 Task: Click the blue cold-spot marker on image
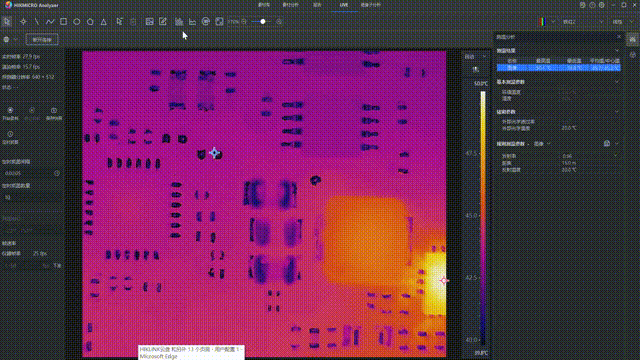(x=215, y=153)
